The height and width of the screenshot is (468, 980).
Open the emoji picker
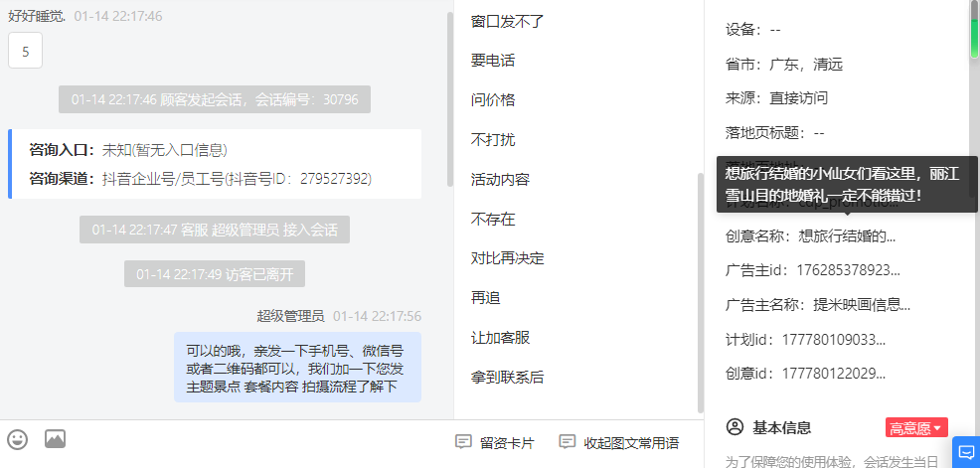pos(18,439)
